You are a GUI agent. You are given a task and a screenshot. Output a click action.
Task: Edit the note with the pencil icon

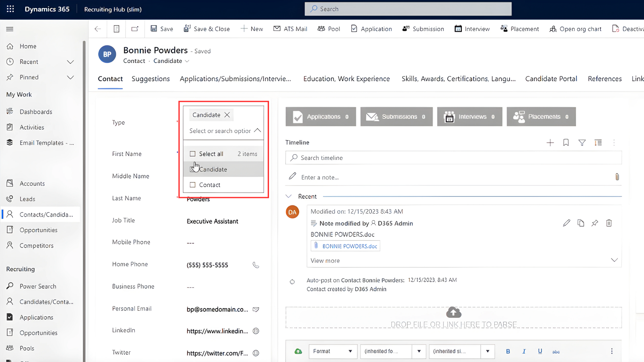click(567, 223)
